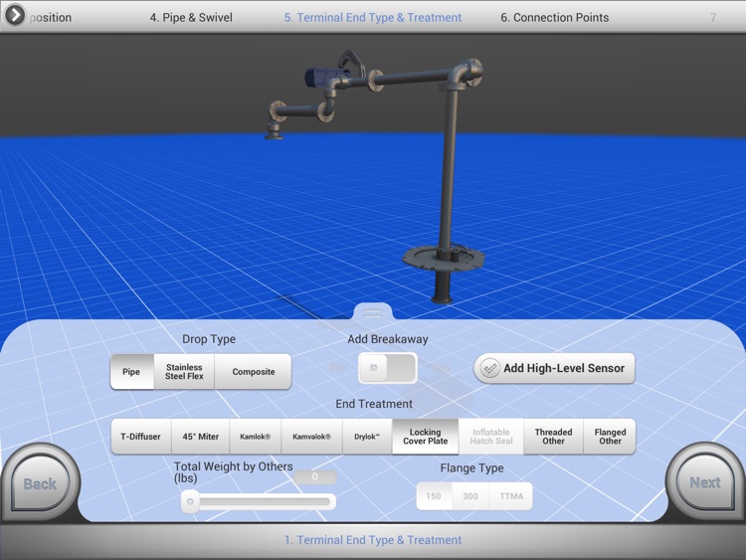Toggle the Add Breakaway switch
The height and width of the screenshot is (560, 746).
click(x=387, y=368)
